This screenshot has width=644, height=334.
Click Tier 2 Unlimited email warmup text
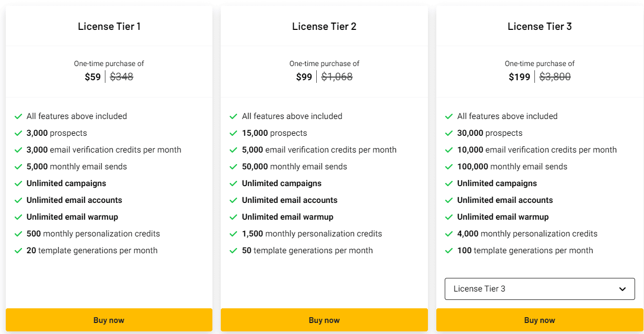[x=288, y=217]
